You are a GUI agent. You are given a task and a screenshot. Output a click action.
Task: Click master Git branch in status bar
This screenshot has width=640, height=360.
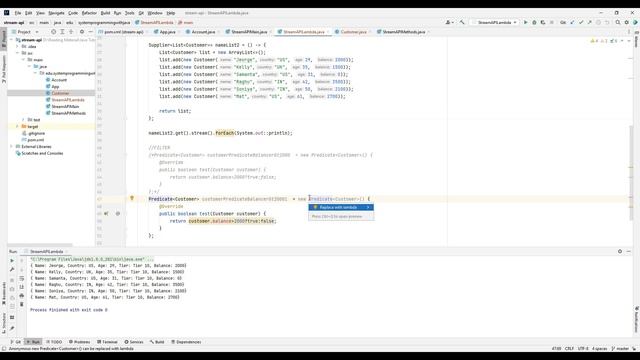(620, 349)
